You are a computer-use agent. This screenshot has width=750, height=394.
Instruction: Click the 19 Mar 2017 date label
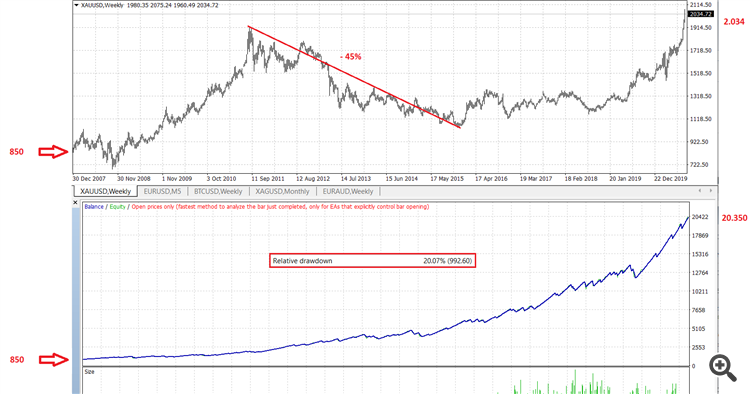(x=536, y=179)
